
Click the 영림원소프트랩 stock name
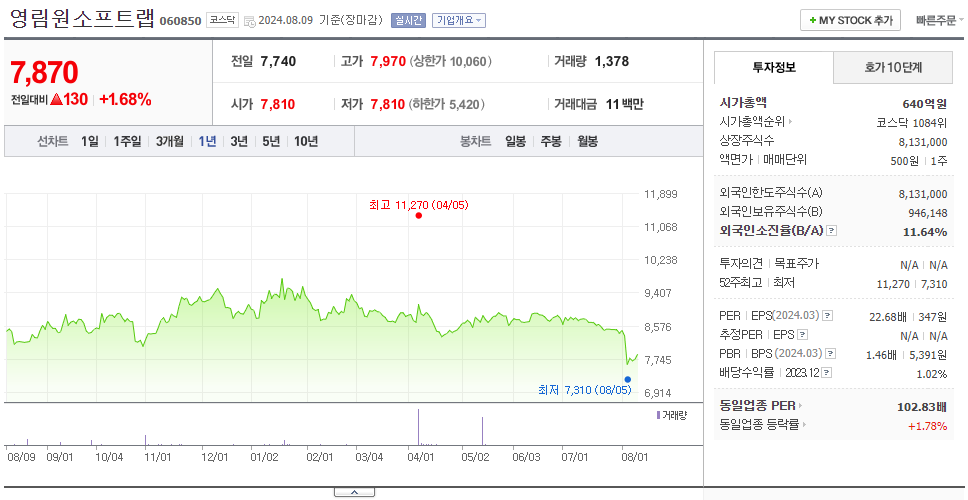pyautogui.click(x=83, y=19)
